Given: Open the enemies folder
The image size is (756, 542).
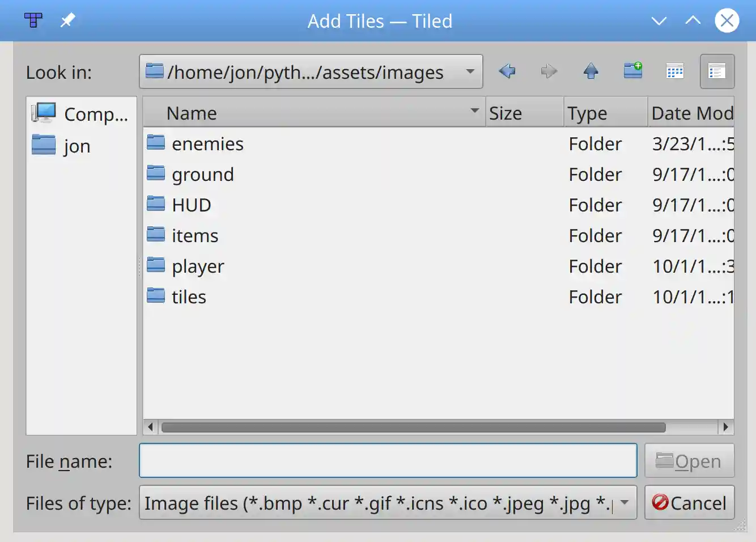Looking at the screenshot, I should pyautogui.click(x=207, y=143).
